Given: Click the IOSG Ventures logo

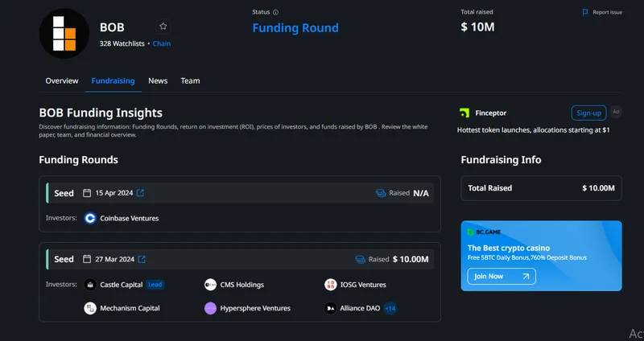Looking at the screenshot, I should point(331,285).
